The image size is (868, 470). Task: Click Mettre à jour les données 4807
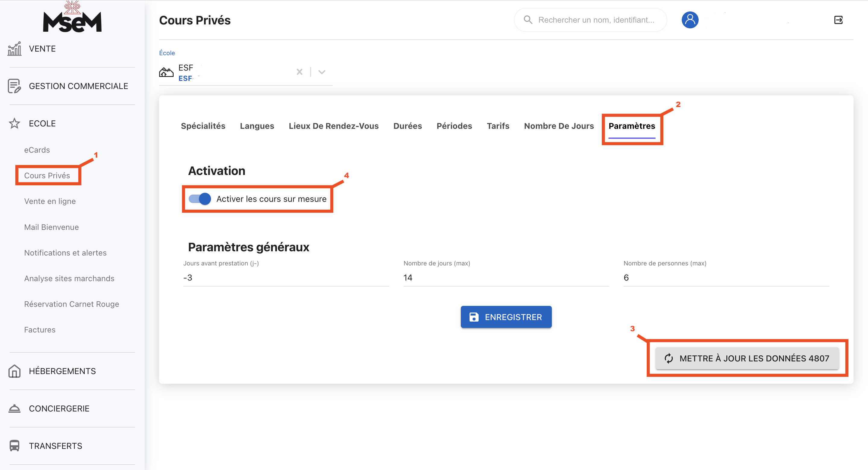click(747, 358)
